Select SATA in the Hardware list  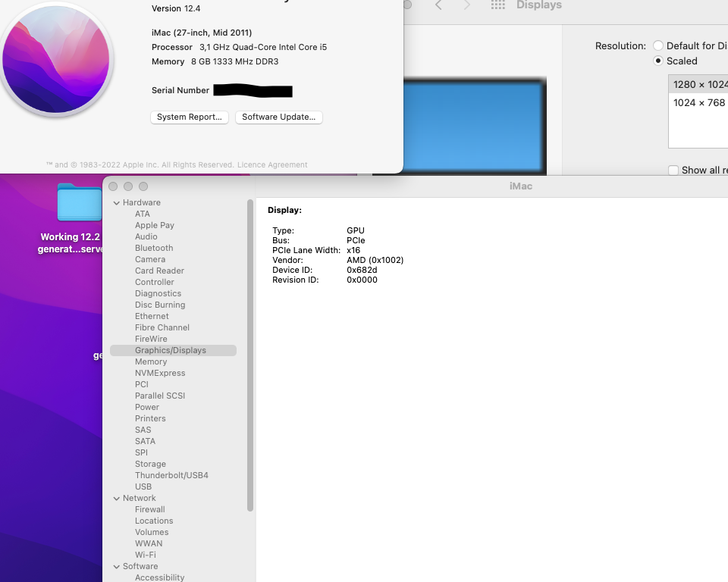tap(146, 441)
